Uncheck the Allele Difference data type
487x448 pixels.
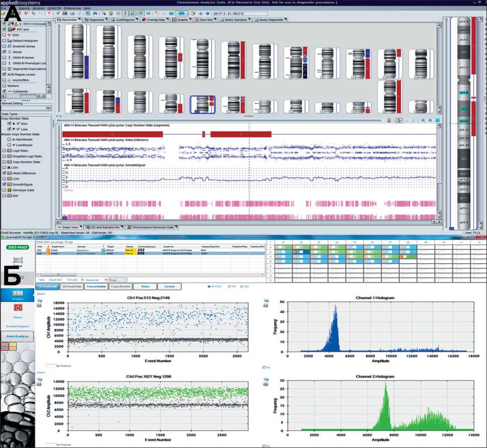point(4,173)
